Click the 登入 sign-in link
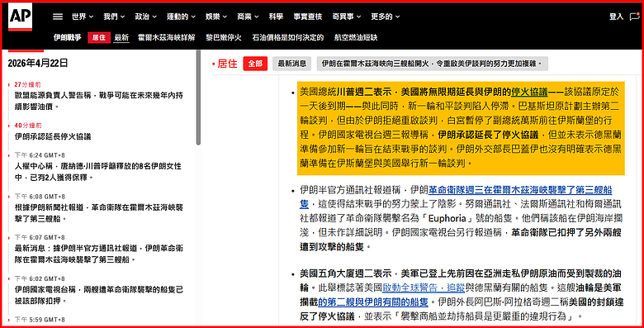Image resolution: width=644 pixels, height=328 pixels. pos(616,17)
